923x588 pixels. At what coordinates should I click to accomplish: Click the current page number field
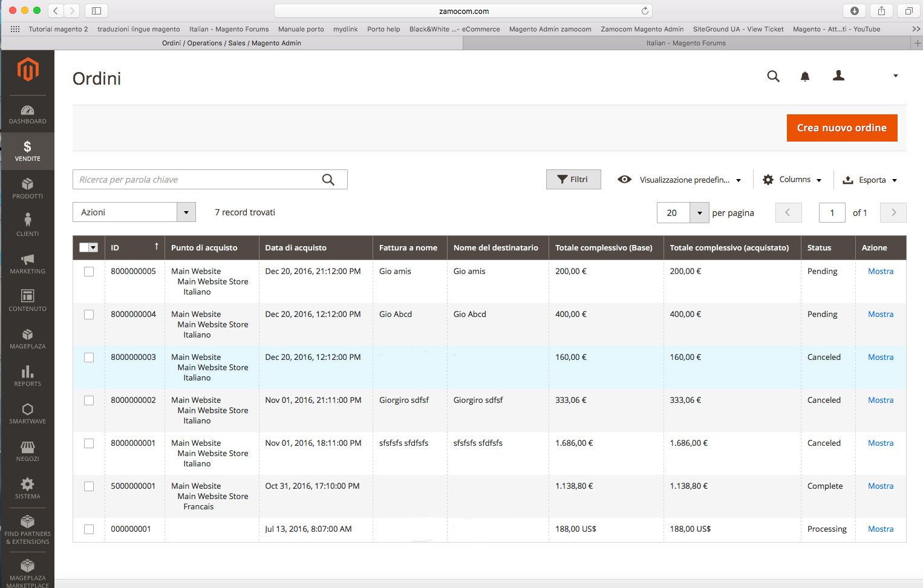click(832, 212)
